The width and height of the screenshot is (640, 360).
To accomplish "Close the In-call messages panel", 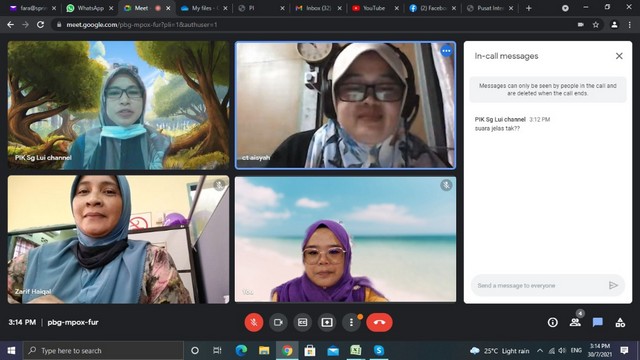I will 619,56.
